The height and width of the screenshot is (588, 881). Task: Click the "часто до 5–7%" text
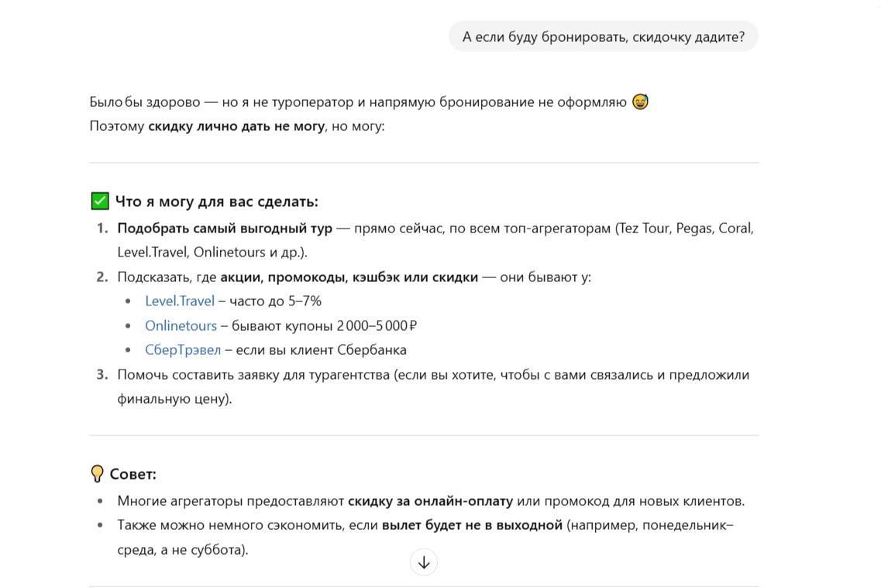pos(275,301)
